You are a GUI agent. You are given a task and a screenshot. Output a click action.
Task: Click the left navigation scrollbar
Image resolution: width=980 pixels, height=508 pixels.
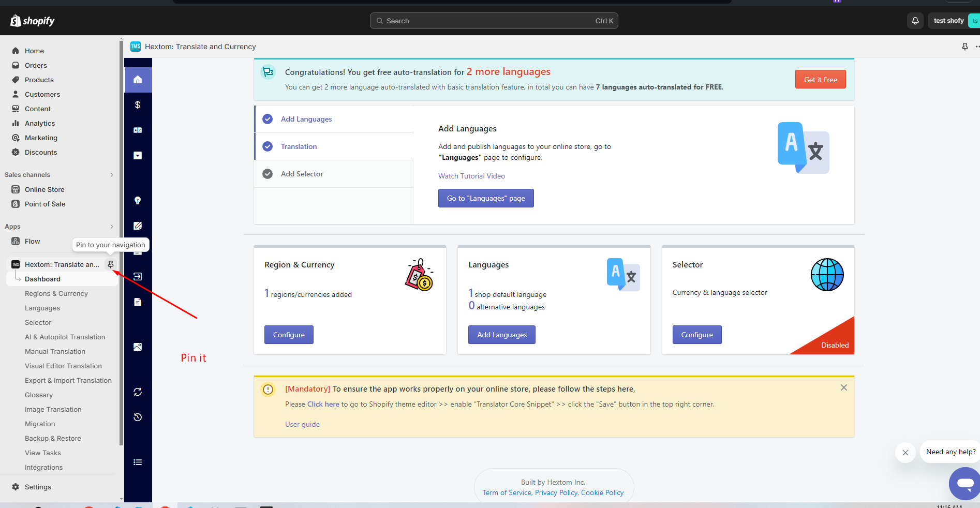(x=121, y=243)
